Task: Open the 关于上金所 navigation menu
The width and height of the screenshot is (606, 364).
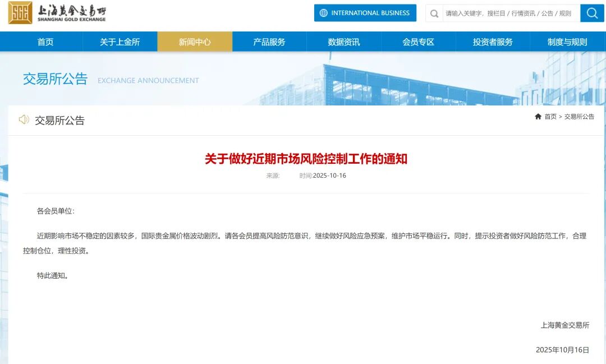Action: coord(120,41)
